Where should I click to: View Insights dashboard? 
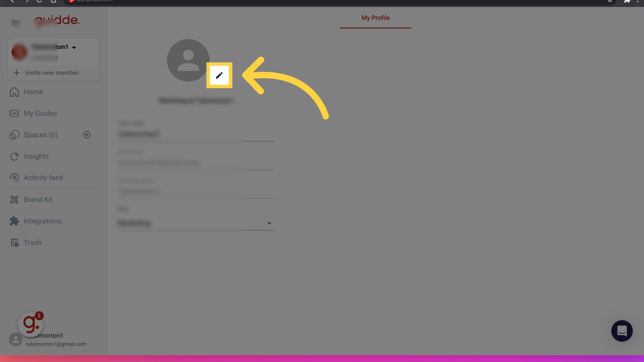pos(36,156)
